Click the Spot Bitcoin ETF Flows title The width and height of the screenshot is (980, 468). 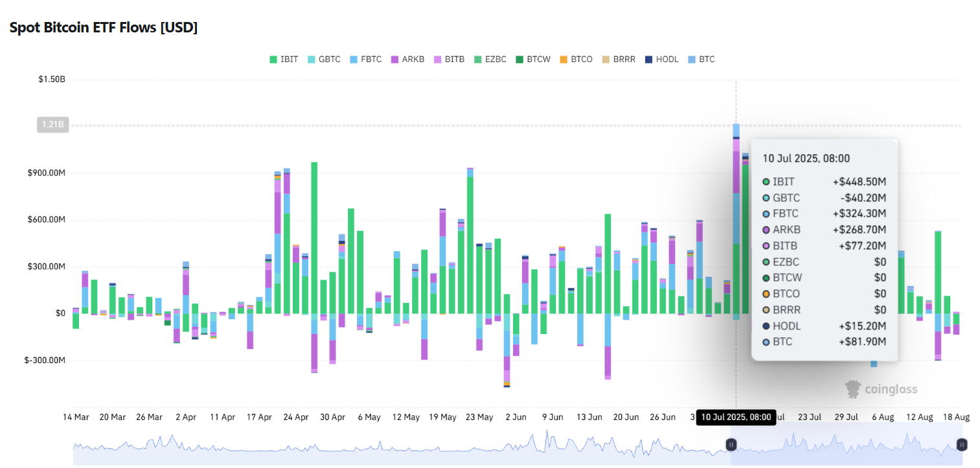(x=104, y=28)
